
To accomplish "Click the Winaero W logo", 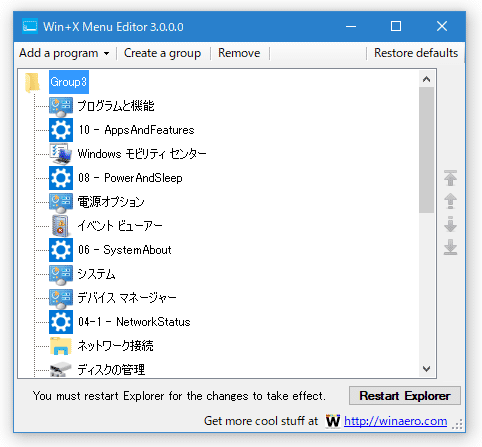I will 332,421.
